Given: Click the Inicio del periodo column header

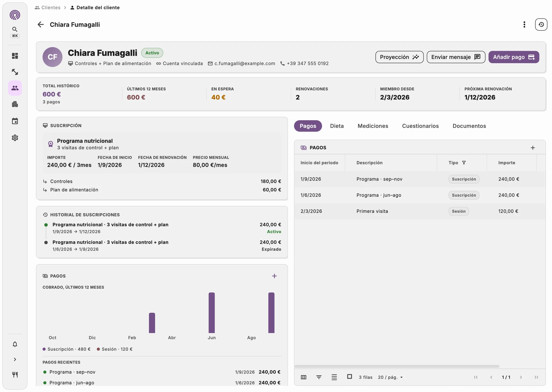Looking at the screenshot, I should tap(319, 163).
